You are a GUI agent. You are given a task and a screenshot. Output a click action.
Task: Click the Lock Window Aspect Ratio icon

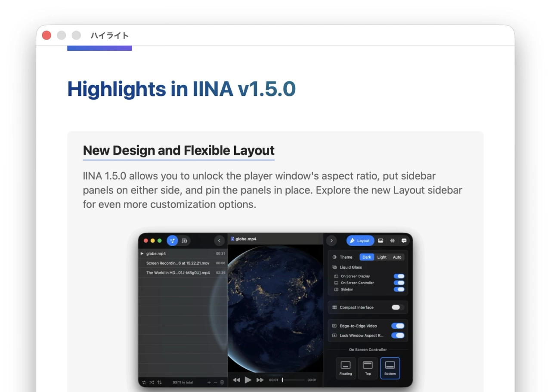334,335
